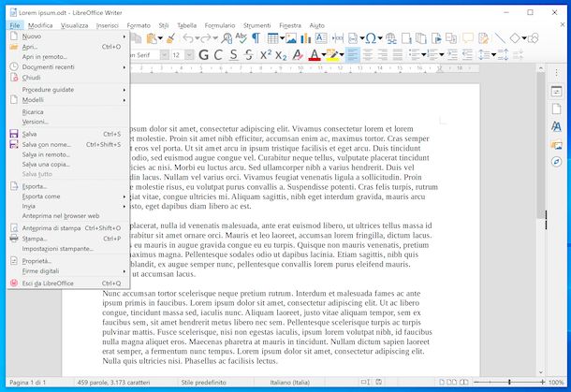This screenshot has width=571, height=392.
Task: Click the Insert Page Break icon
Action: [x=338, y=37]
